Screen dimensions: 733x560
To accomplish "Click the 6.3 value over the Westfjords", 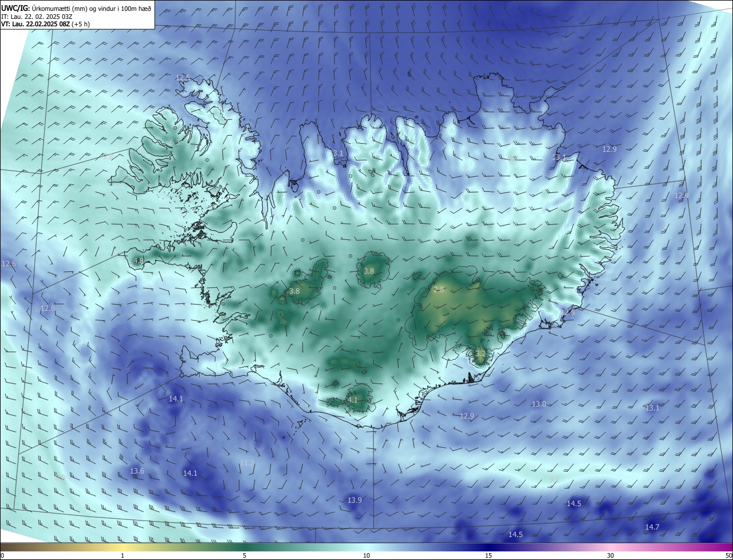I will point(174,143).
